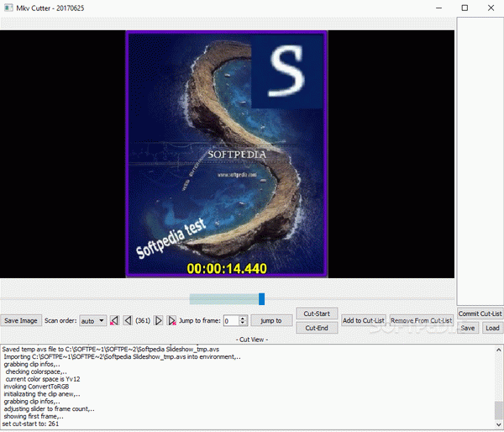
Task: Jump to previous keyframe with red-marked arrow
Action: point(114,320)
